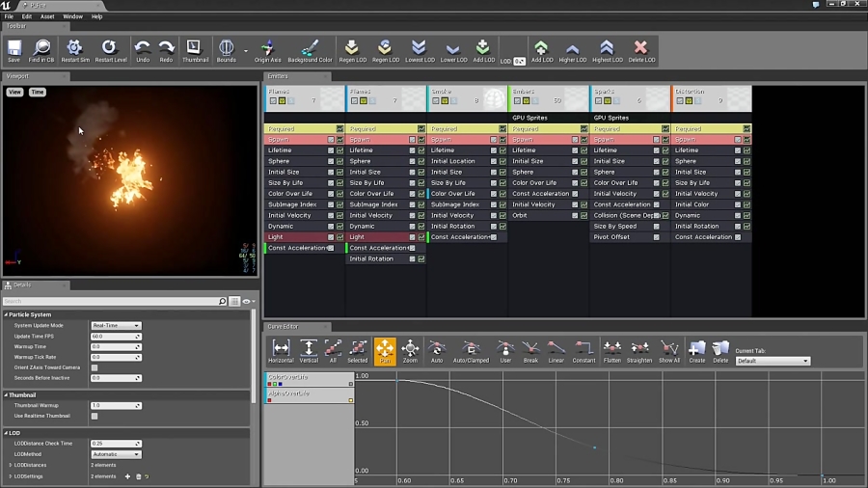This screenshot has height=488, width=868.
Task: Toggle Use Realtime Thumbnail checkbox
Action: [95, 416]
